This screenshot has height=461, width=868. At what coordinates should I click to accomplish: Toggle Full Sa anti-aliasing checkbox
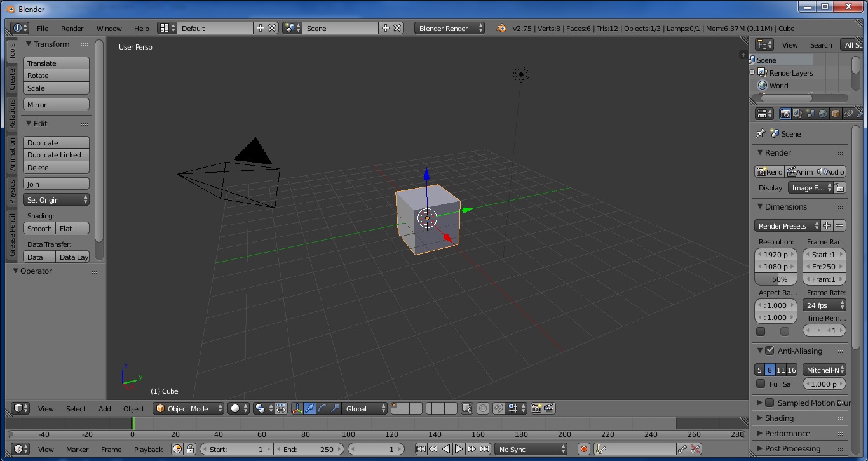click(761, 384)
